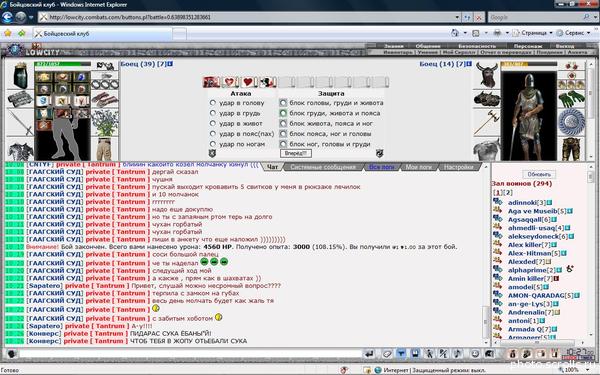Select the 'удар в грудь' attack option
The height and width of the screenshot is (375, 600).
pos(213,113)
